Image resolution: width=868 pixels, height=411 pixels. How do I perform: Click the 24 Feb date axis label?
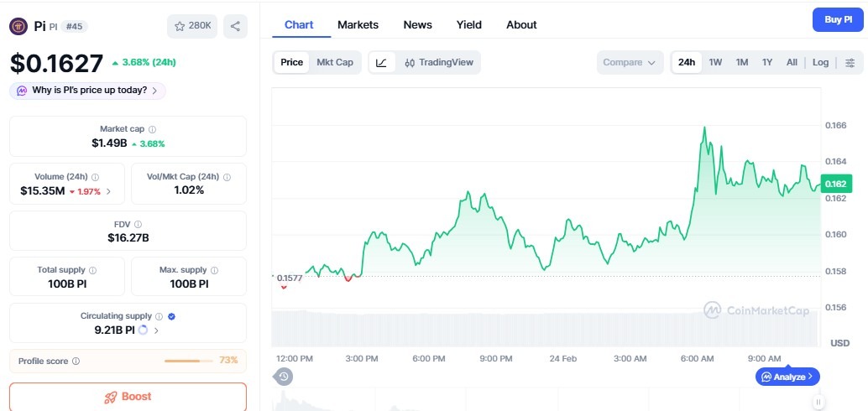563,358
